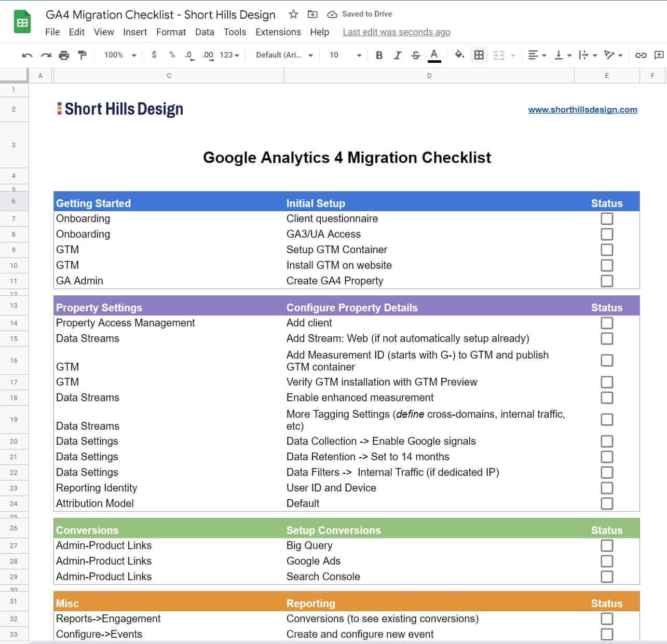Open the Default (Arial) font dropdown
Viewport: 667px width, 644px height.
[x=284, y=55]
